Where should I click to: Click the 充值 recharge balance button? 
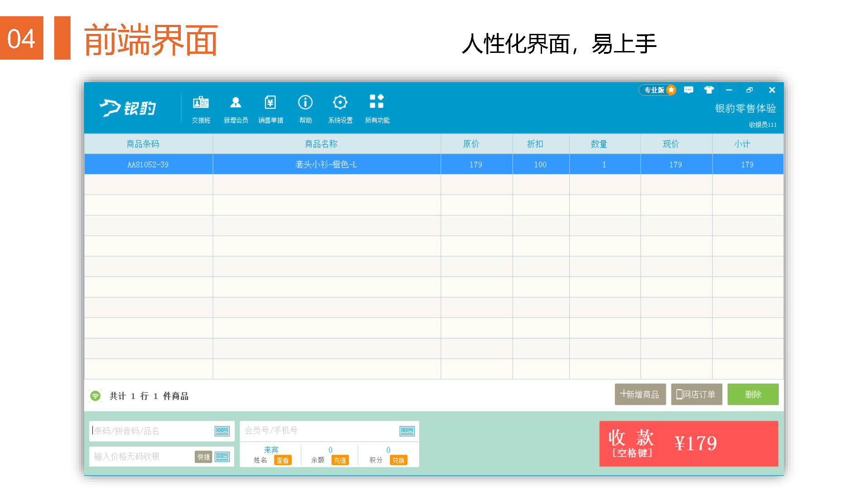pos(340,460)
